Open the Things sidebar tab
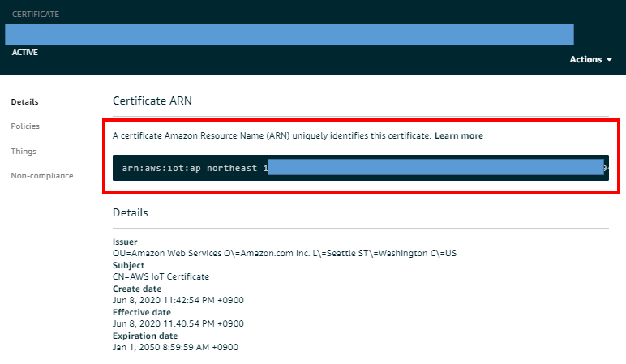This screenshot has height=364, width=626. tap(24, 152)
